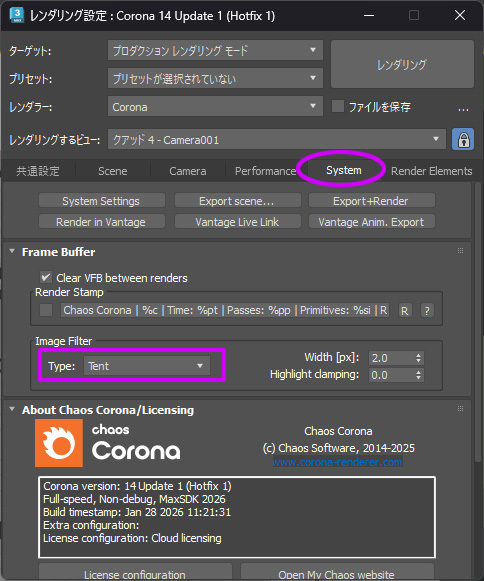Collapse the About Chaos Corona/Licensing rollout
Viewport: 484px width, 581px height.
pyautogui.click(x=12, y=409)
